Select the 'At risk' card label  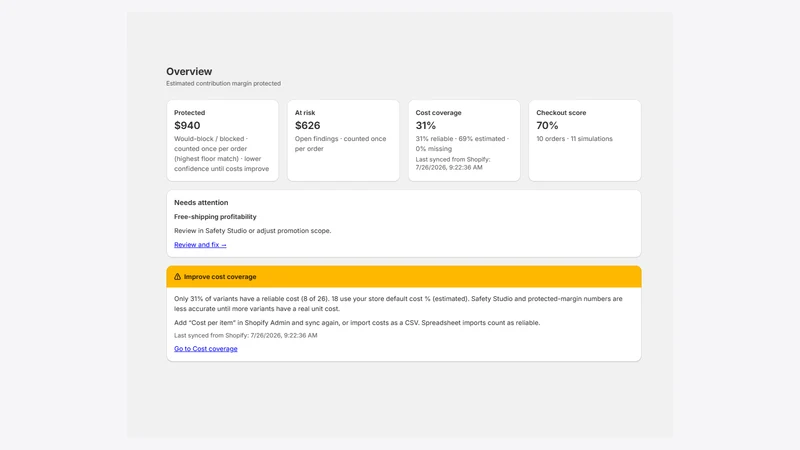point(305,113)
